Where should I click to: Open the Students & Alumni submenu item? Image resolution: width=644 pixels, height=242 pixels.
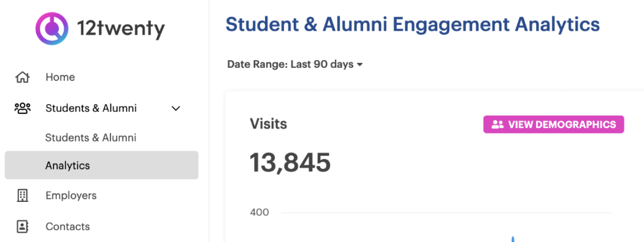click(91, 138)
